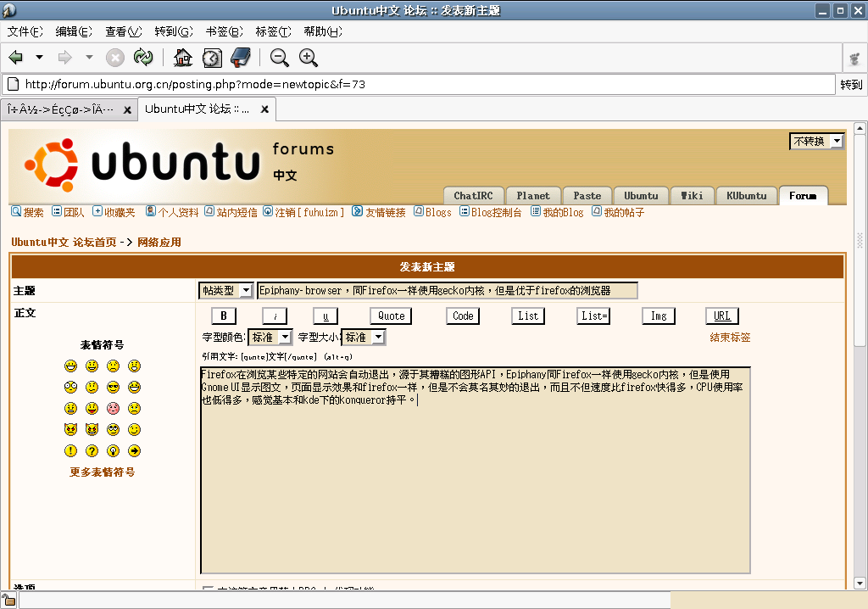868x609 pixels.
Task: Open the 文件 menu
Action: point(25,31)
